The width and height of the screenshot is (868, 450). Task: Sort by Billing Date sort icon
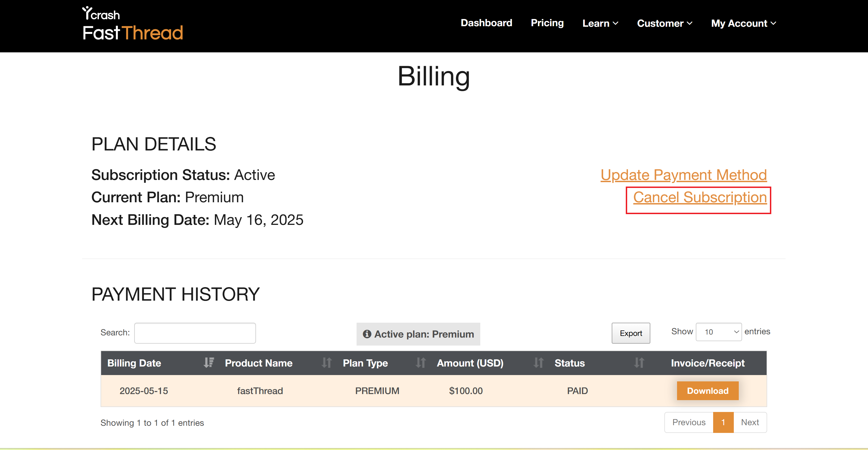(x=209, y=363)
